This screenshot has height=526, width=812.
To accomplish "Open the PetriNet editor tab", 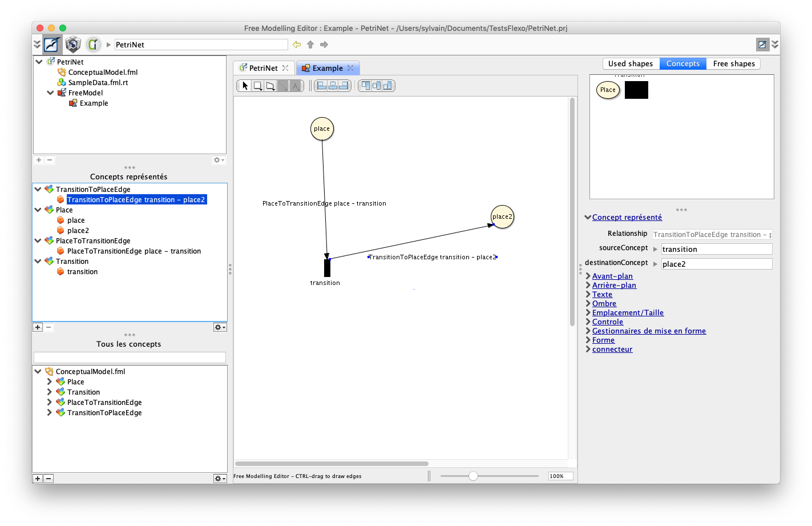I will coord(264,68).
